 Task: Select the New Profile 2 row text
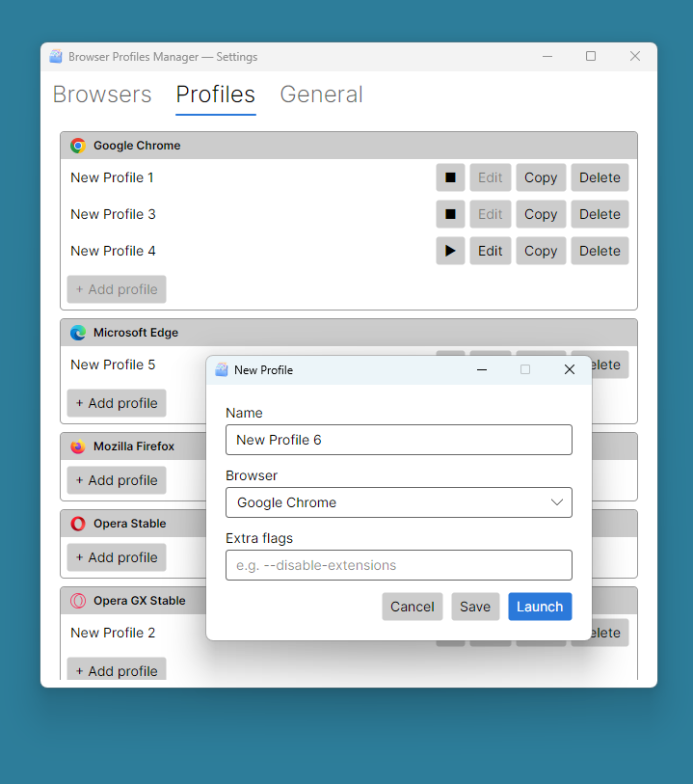tap(113, 633)
